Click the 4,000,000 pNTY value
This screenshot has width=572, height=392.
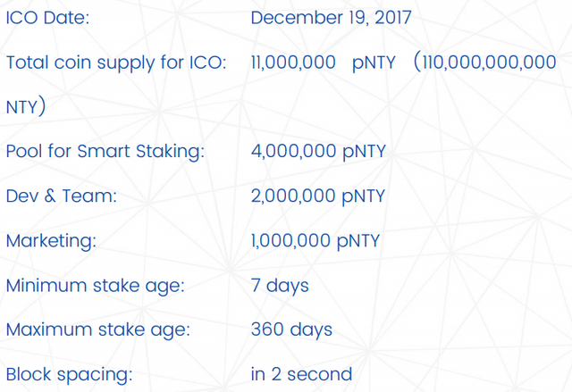coord(318,152)
